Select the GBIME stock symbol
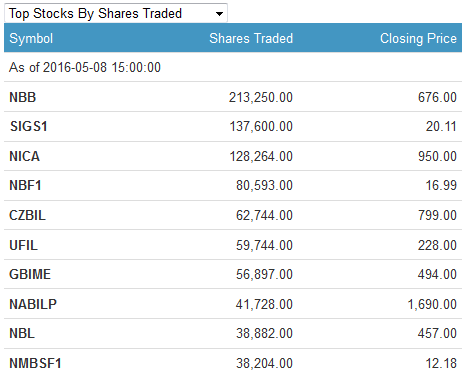This screenshot has width=474, height=374. 30,274
